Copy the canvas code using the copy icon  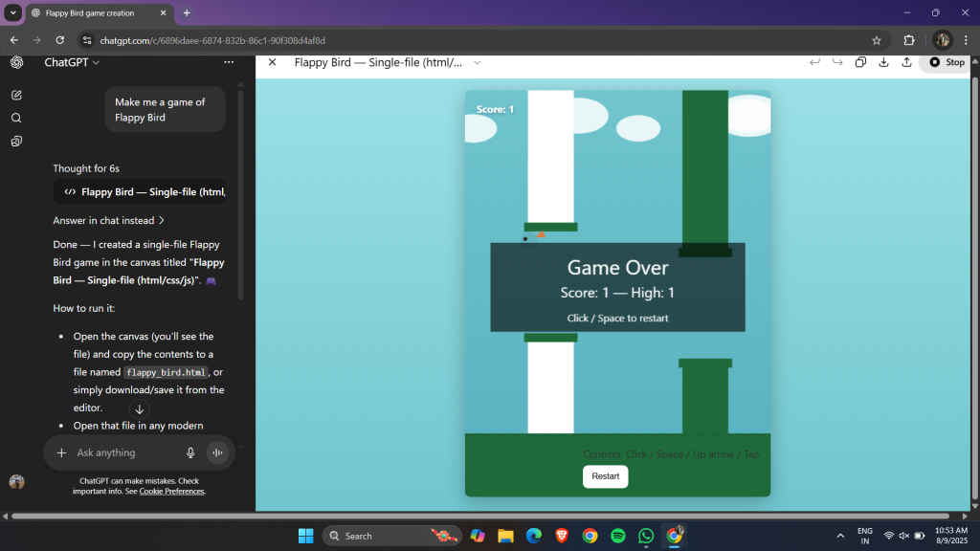click(x=860, y=62)
